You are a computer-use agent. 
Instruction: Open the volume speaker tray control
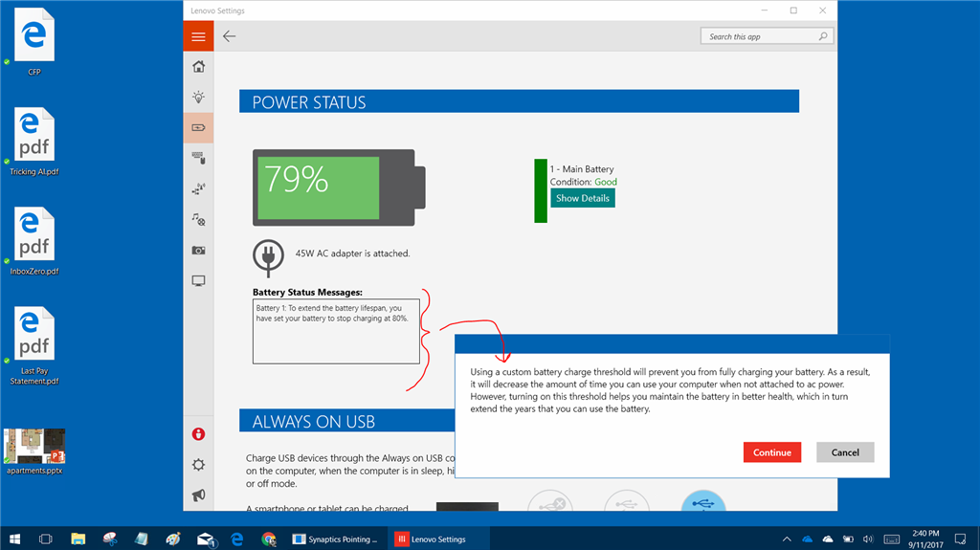[x=867, y=539]
